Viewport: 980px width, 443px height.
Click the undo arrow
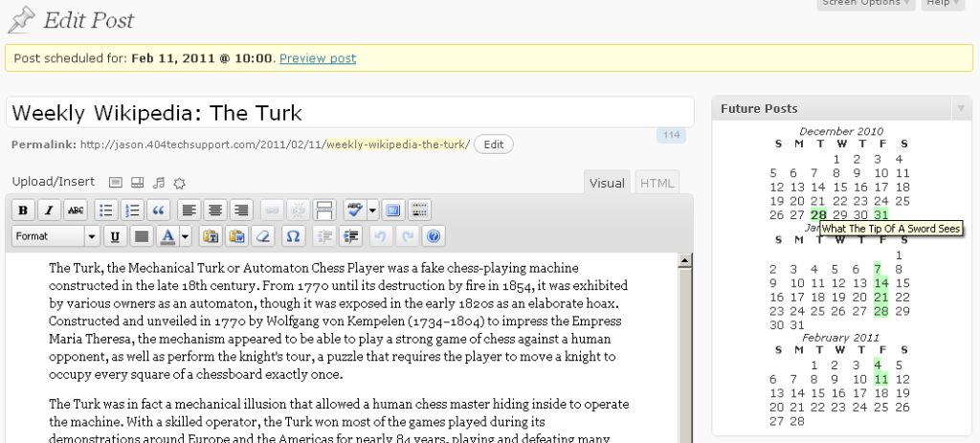[x=381, y=236]
